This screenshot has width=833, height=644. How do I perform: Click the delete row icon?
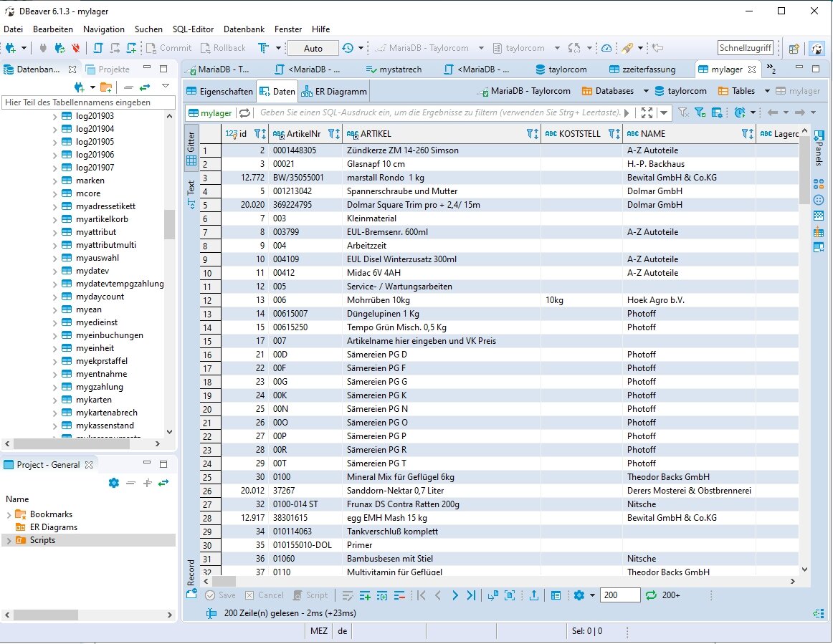399,595
